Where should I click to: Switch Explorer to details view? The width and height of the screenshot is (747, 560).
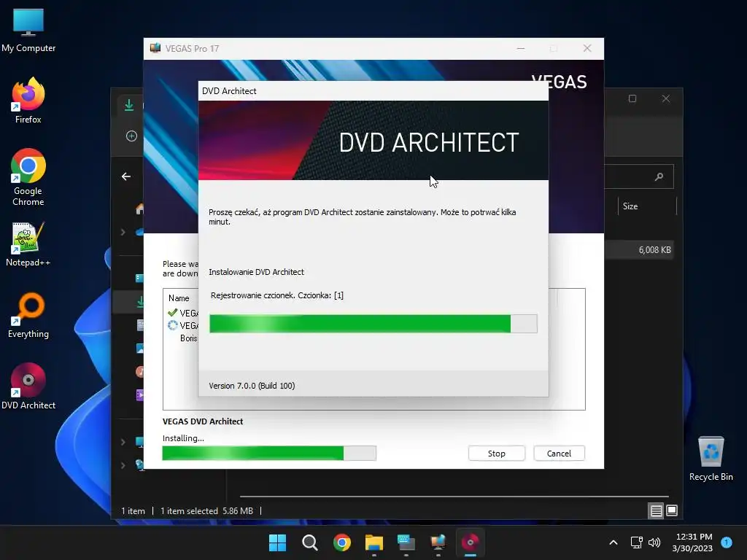[x=656, y=511]
